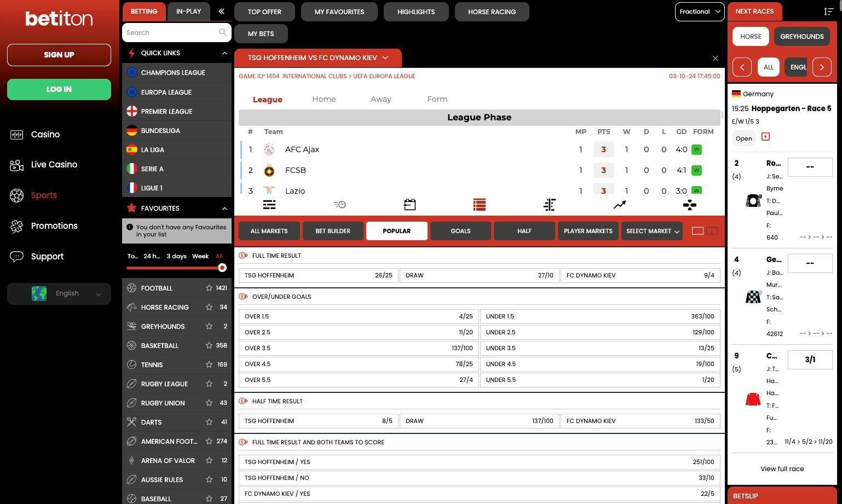The width and height of the screenshot is (842, 504).
Task: Open the Fractional odds format dropdown
Action: tap(700, 11)
